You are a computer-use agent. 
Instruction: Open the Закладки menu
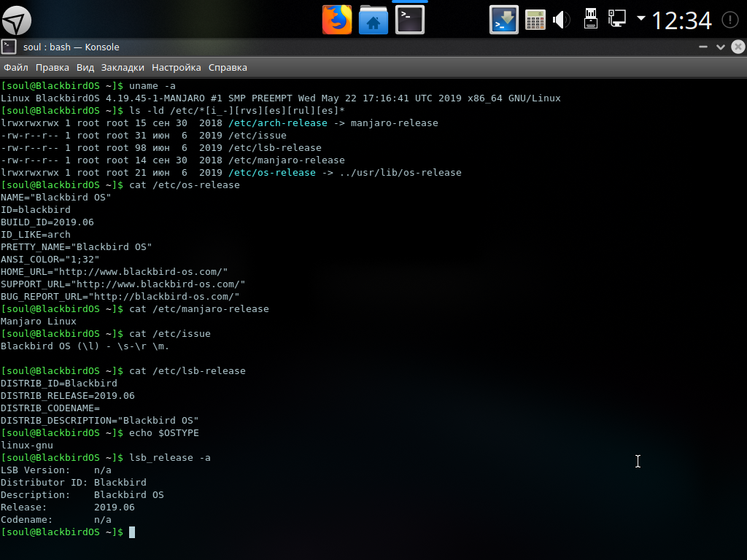point(123,68)
